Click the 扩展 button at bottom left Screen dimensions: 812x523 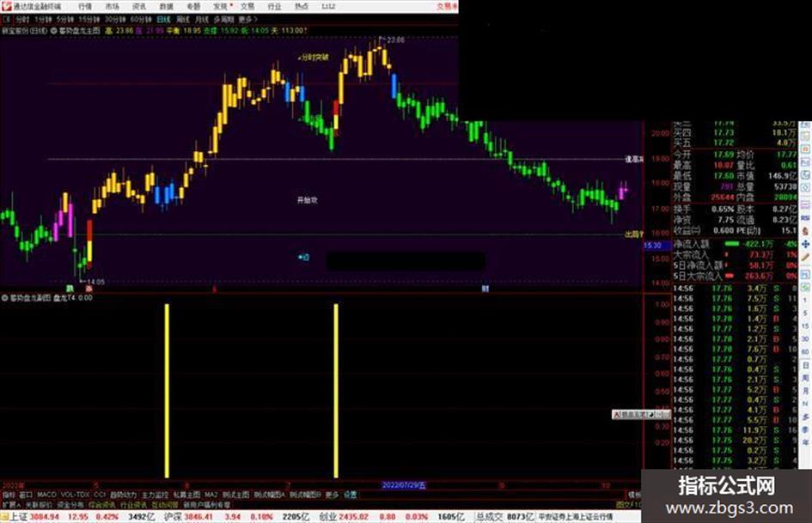tap(11, 504)
